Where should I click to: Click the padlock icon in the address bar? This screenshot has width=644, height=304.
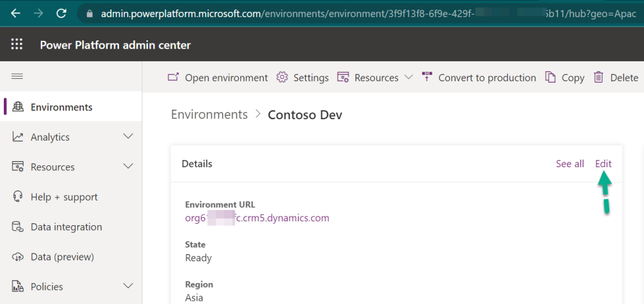click(x=90, y=13)
